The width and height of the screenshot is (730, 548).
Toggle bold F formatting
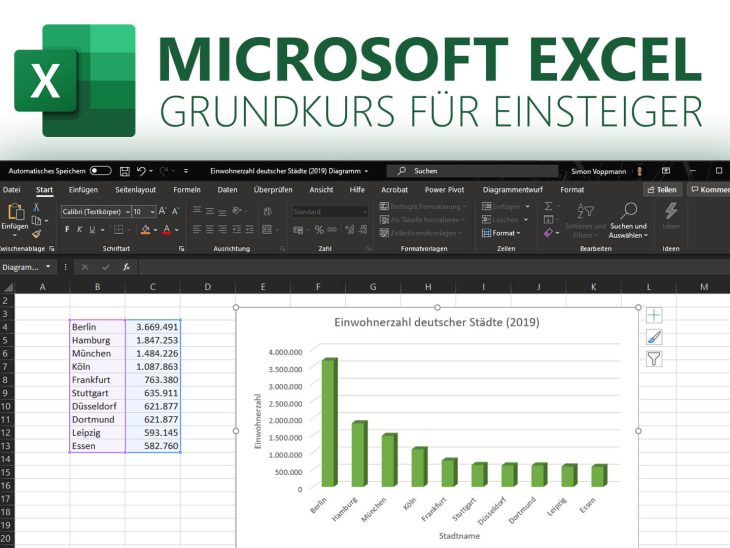pyautogui.click(x=68, y=230)
